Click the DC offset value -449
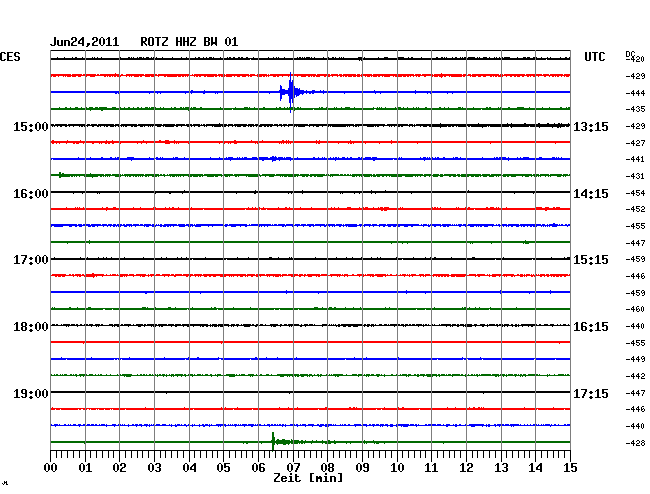The width and height of the screenshot is (650, 494). click(x=635, y=359)
